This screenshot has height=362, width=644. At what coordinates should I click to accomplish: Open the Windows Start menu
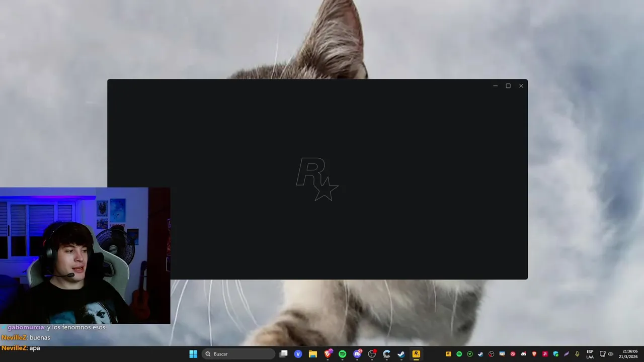(x=193, y=354)
